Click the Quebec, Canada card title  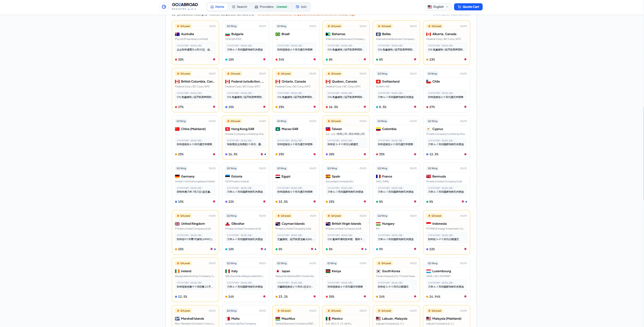tap(344, 82)
